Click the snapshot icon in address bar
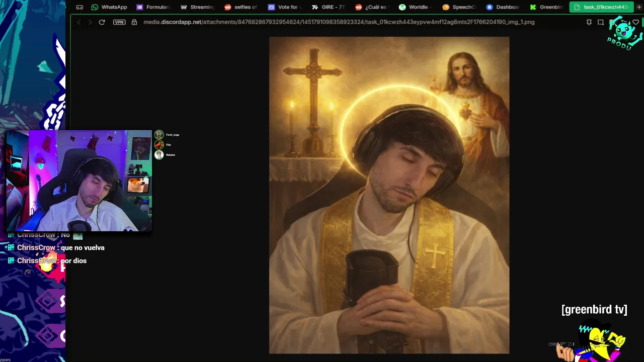The width and height of the screenshot is (644, 362). coord(601,22)
